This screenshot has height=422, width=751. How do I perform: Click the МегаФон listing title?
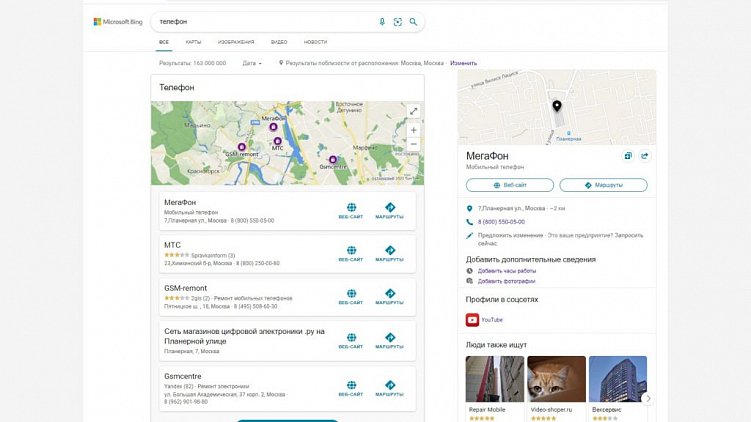[180, 203]
